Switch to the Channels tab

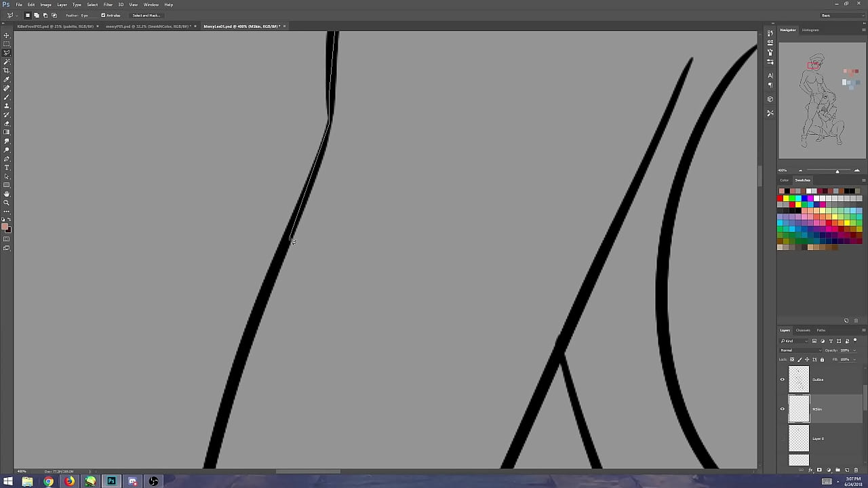pos(803,330)
